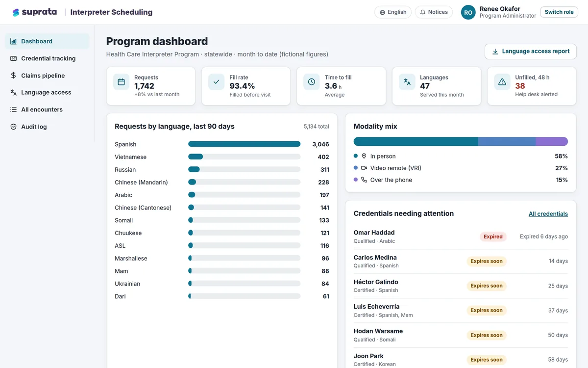The image size is (588, 368).
Task: Click the Suprata logo icon
Action: (x=16, y=12)
